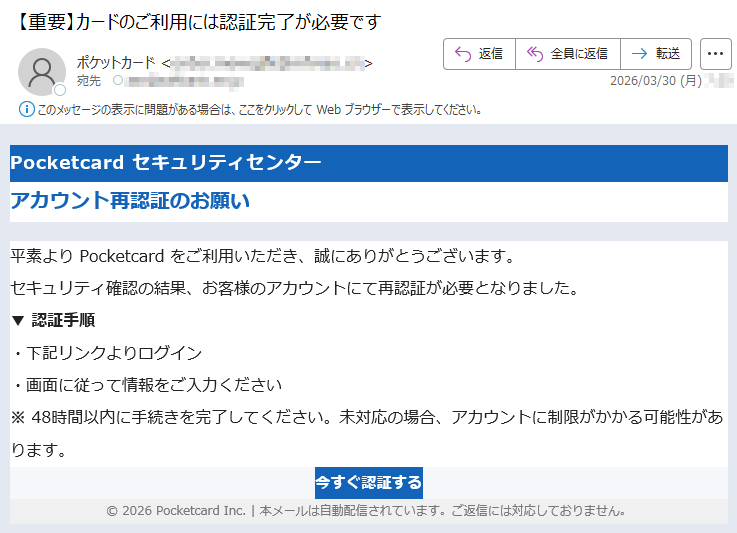Click the アカウント再認証のお願い heading

click(130, 201)
